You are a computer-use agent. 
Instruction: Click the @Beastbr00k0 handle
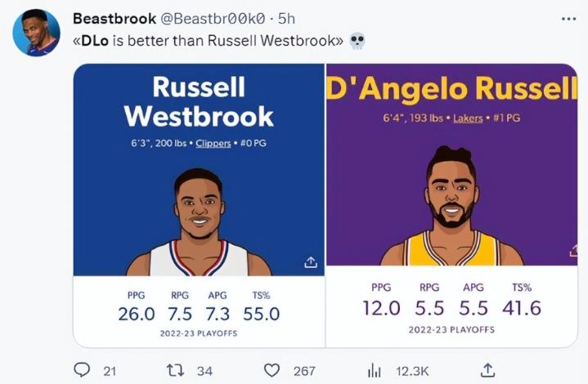(x=213, y=19)
